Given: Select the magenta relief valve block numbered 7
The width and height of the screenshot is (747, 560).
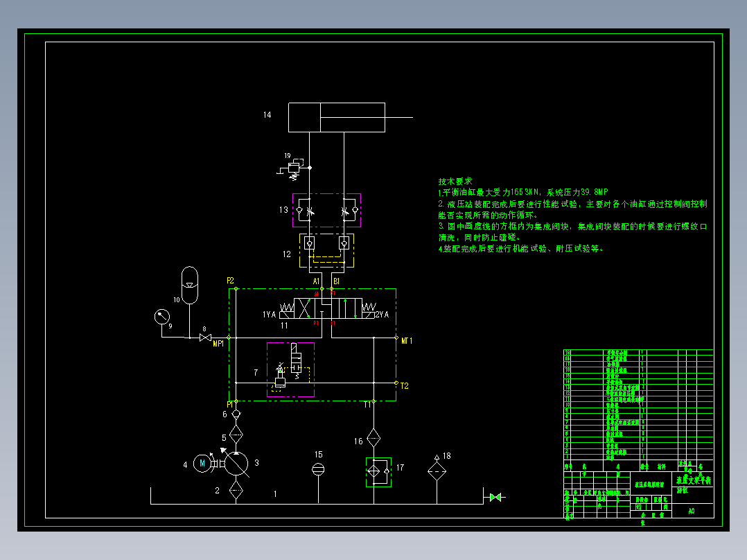Looking at the screenshot, I should [x=290, y=369].
